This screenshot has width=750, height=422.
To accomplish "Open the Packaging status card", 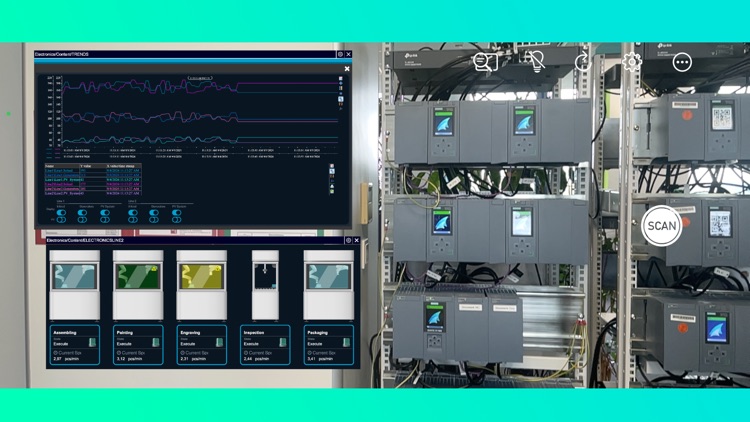I will (329, 345).
